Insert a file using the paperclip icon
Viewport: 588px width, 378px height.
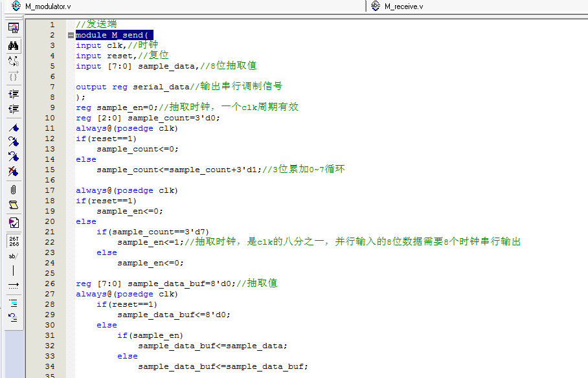click(x=14, y=190)
